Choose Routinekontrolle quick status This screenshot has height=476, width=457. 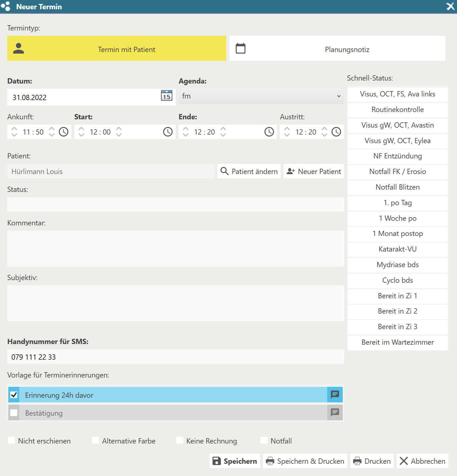click(397, 110)
